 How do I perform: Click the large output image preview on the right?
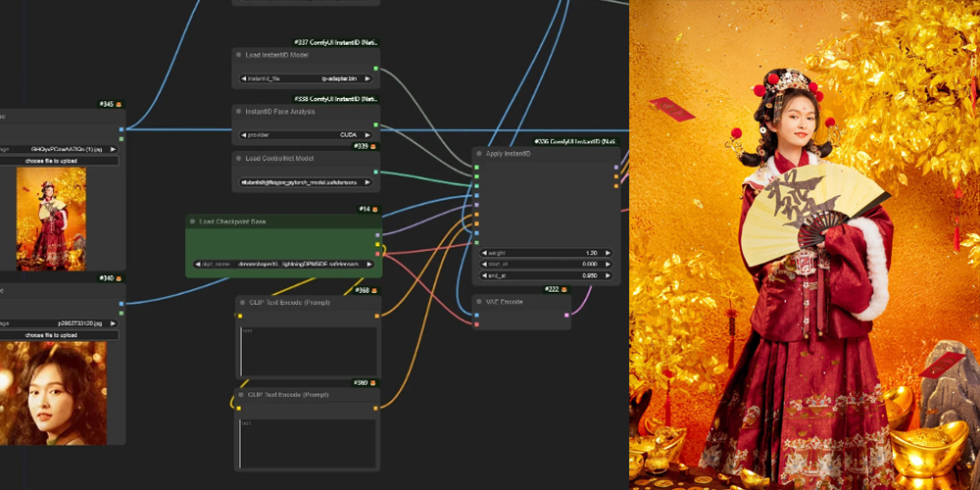tap(805, 245)
